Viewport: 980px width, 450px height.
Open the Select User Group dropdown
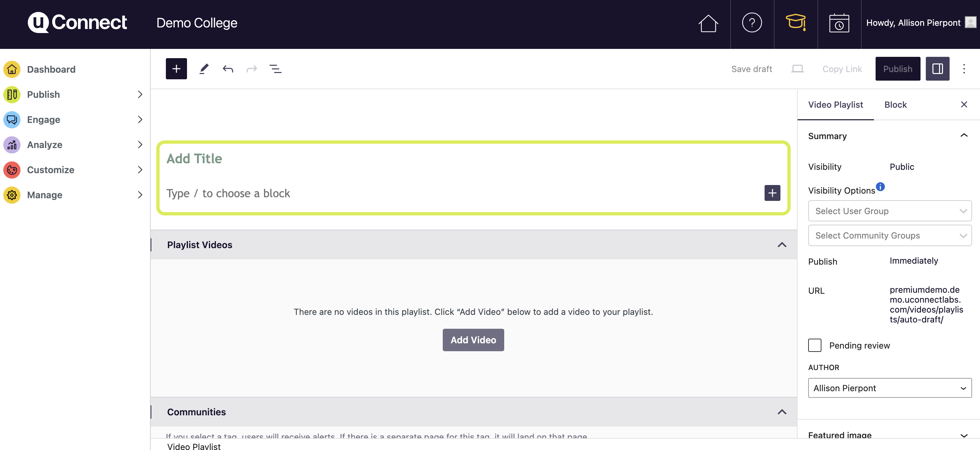(x=889, y=211)
